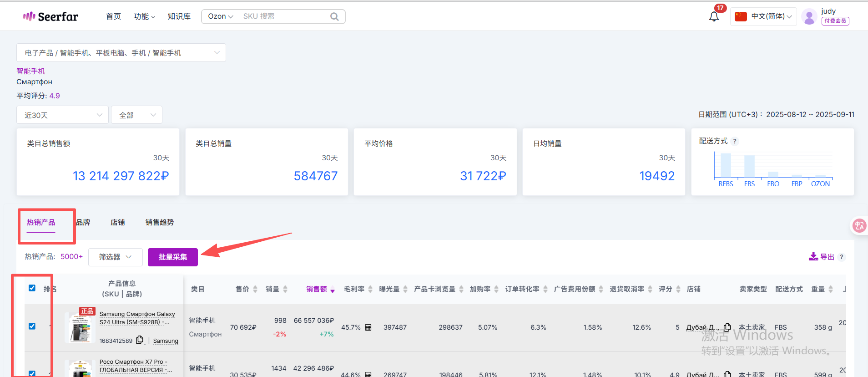
Task: Uncheck the Poco X7 Pro row checkbox
Action: tap(32, 373)
